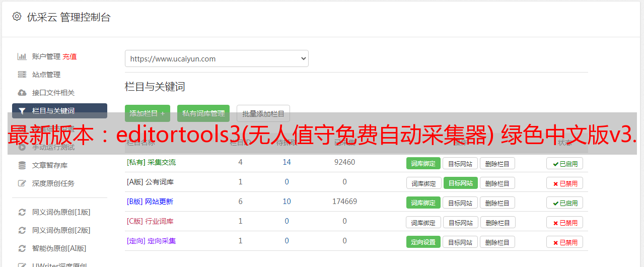Click 删除栏目 for 采集交流 row
This screenshot has width=644, height=267.
point(497,163)
